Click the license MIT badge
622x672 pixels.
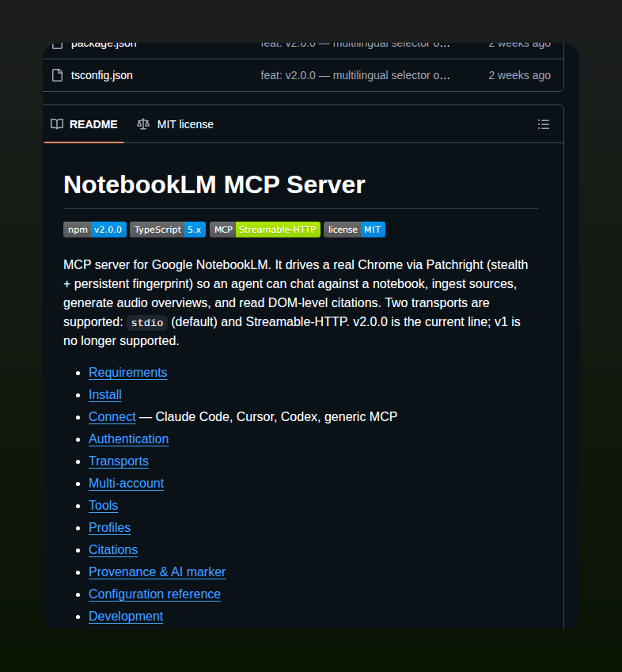click(355, 230)
